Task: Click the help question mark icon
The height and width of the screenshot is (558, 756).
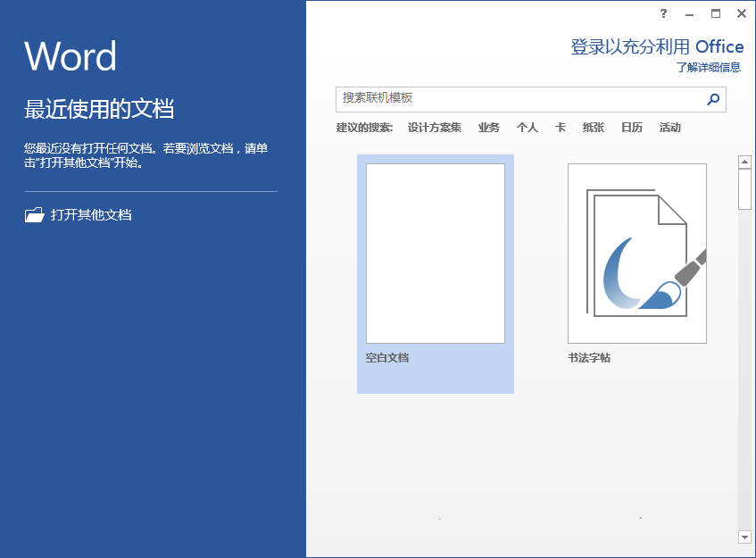Action: click(x=663, y=13)
